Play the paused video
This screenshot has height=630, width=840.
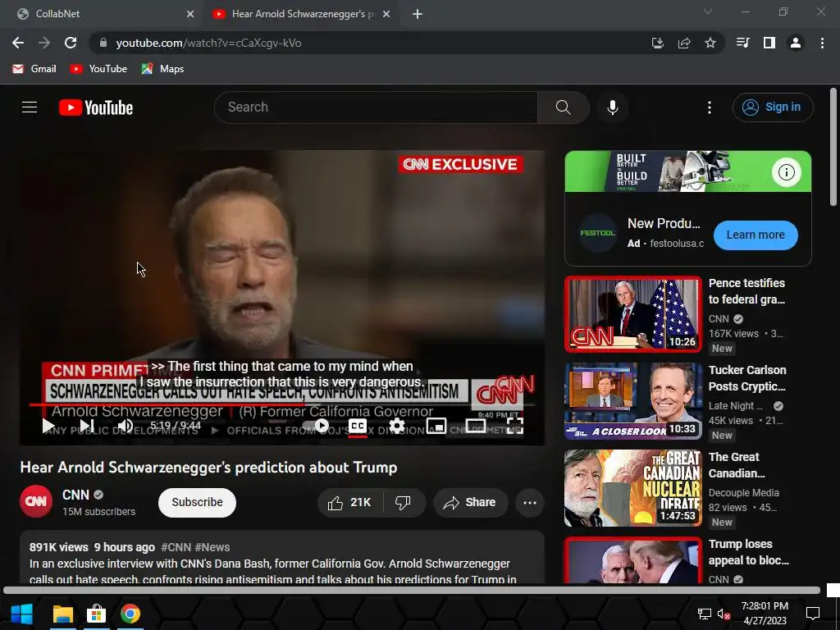(48, 426)
